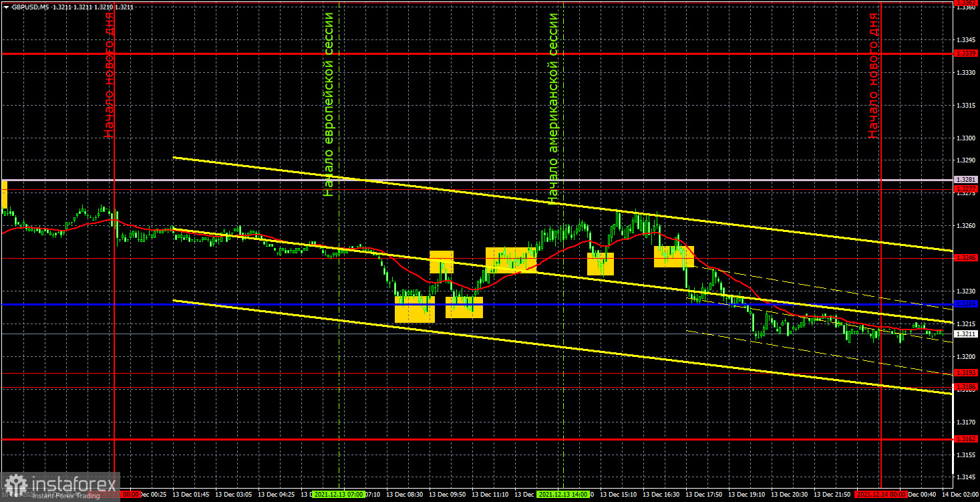Select the 1.3339 red level price label

[966, 53]
